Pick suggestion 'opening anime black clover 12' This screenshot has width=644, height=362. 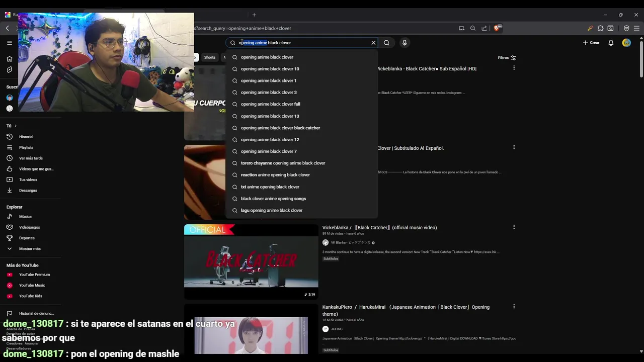301,140
